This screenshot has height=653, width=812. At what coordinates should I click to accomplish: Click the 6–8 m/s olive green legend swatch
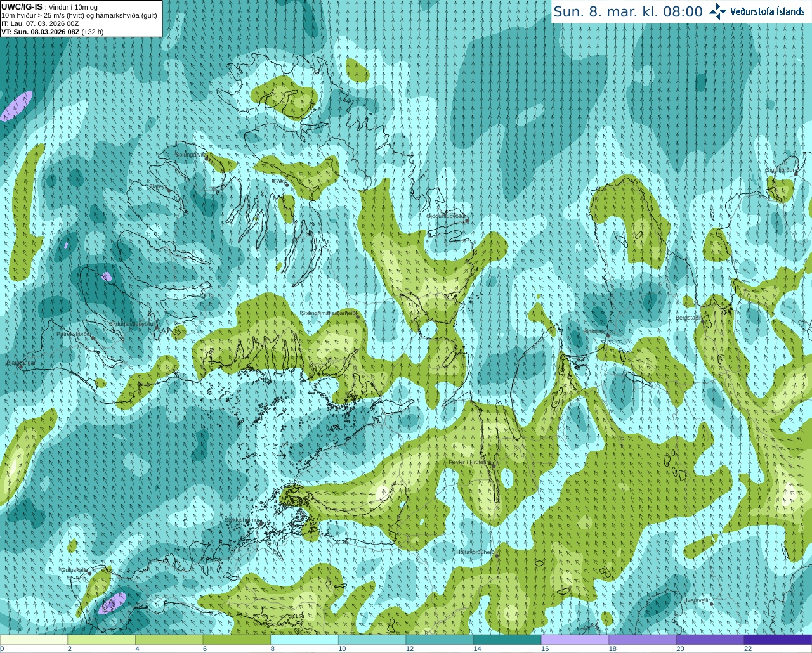[237, 640]
